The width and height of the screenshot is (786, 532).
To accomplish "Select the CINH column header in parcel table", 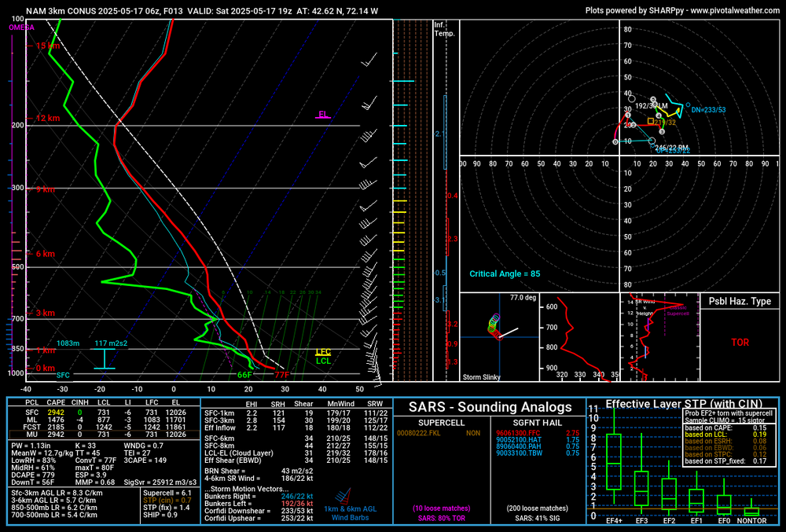I will [x=79, y=402].
